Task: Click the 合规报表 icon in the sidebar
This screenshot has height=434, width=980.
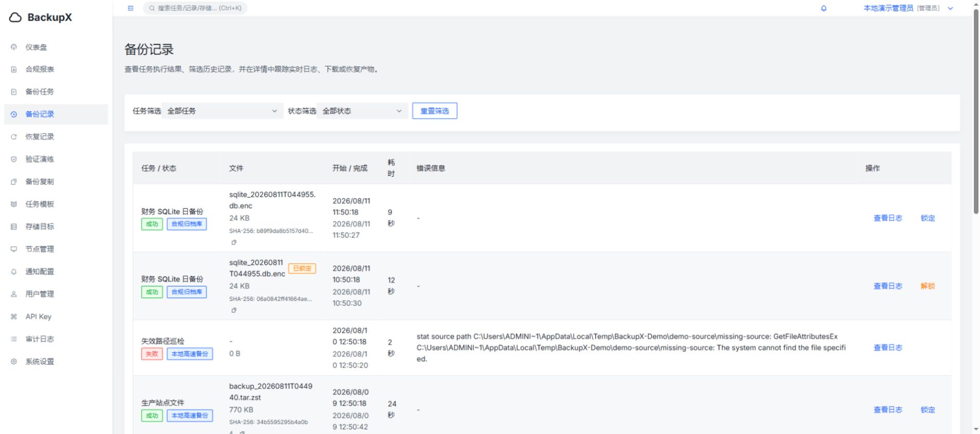Action: point(14,70)
